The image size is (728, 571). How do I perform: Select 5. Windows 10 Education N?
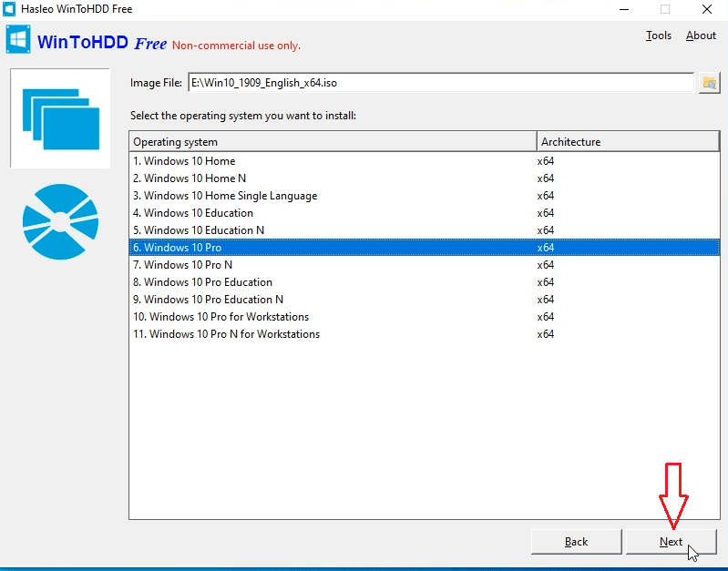(425, 230)
